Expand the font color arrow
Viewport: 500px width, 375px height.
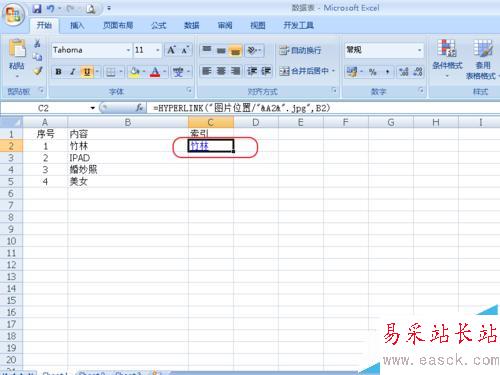(x=164, y=72)
